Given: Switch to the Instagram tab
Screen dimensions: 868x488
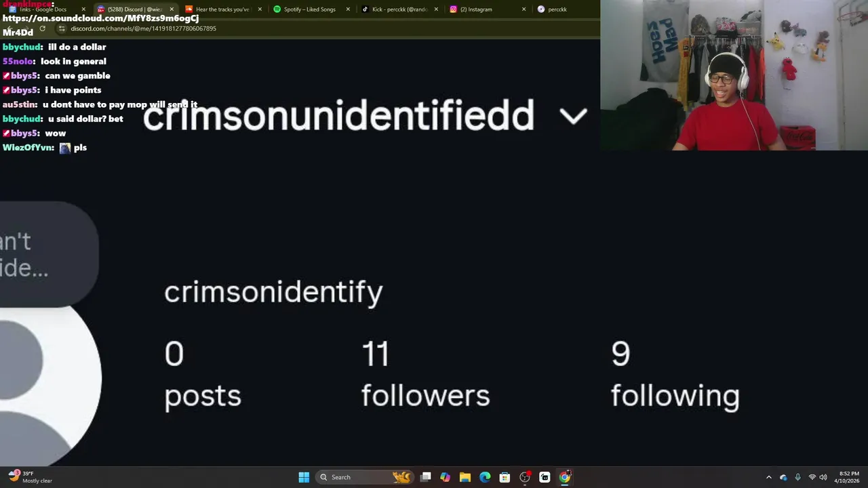Looking at the screenshot, I should pos(488,9).
